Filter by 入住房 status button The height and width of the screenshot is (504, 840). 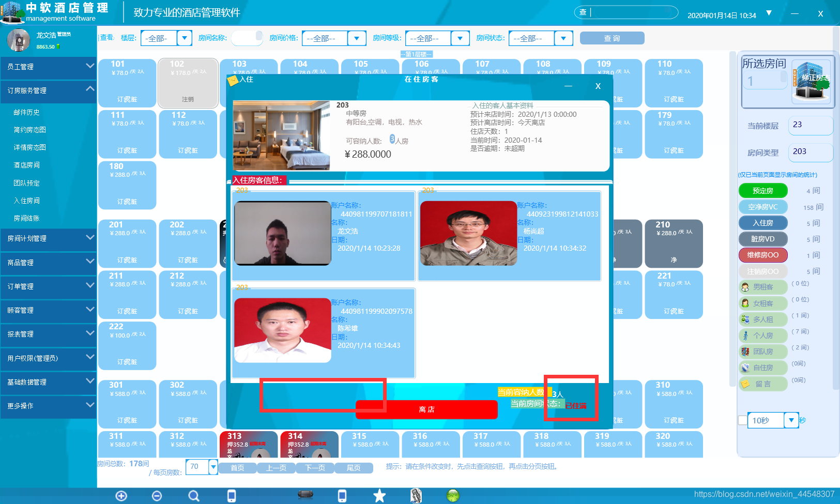click(763, 223)
